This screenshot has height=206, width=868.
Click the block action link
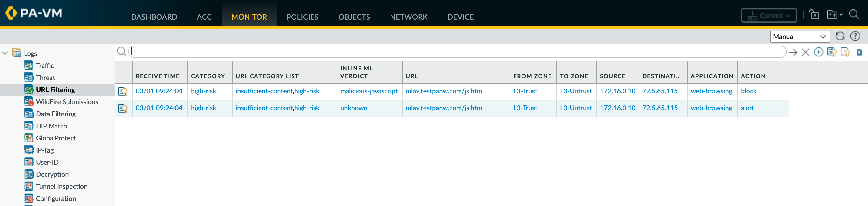748,91
